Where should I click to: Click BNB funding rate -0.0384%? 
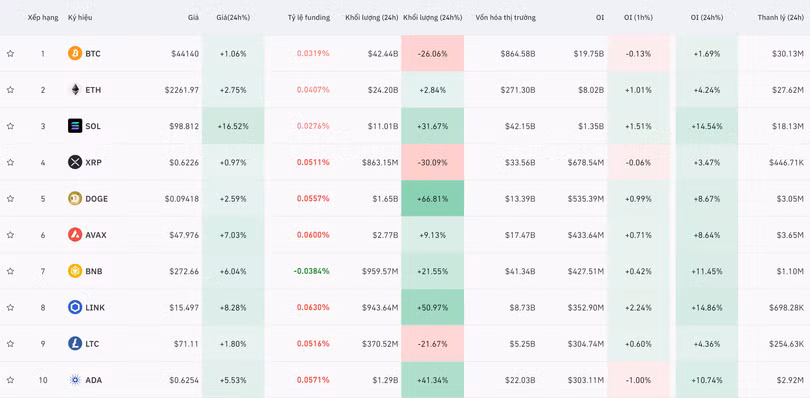click(x=311, y=271)
